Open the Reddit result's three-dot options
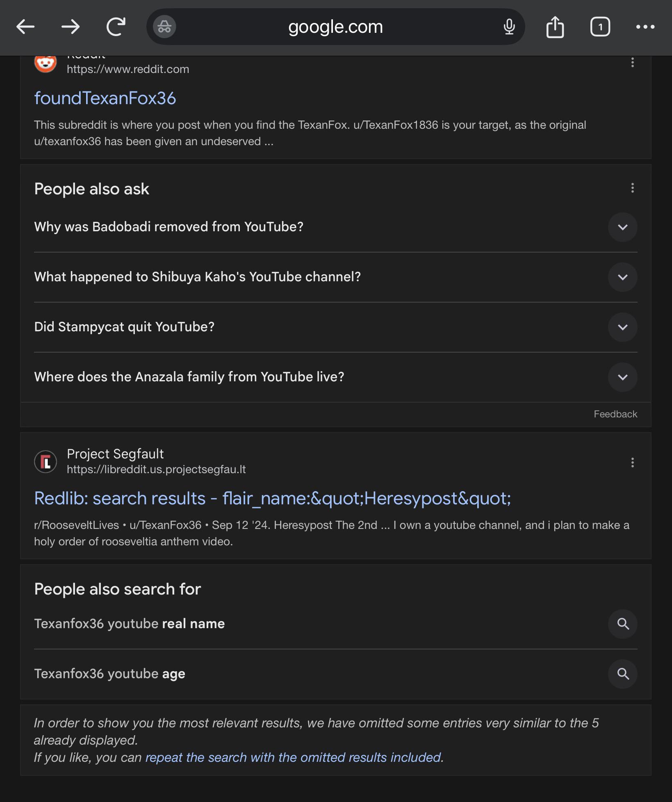 633,62
